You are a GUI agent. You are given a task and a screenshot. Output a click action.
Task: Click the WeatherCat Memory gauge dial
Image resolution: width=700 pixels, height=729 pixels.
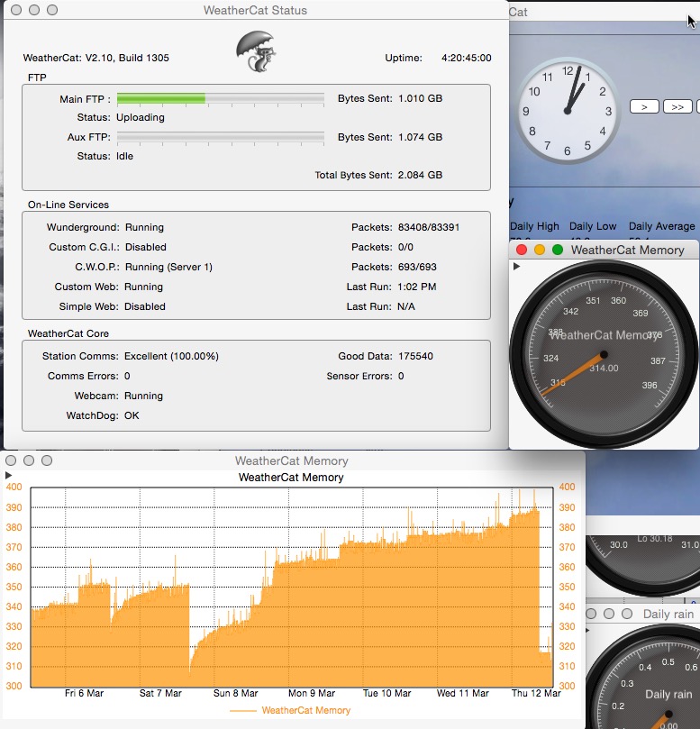604,354
